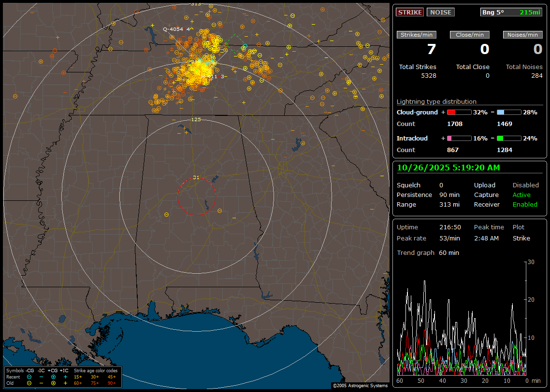
Task: Click the Strikes/min header button
Action: click(417, 35)
